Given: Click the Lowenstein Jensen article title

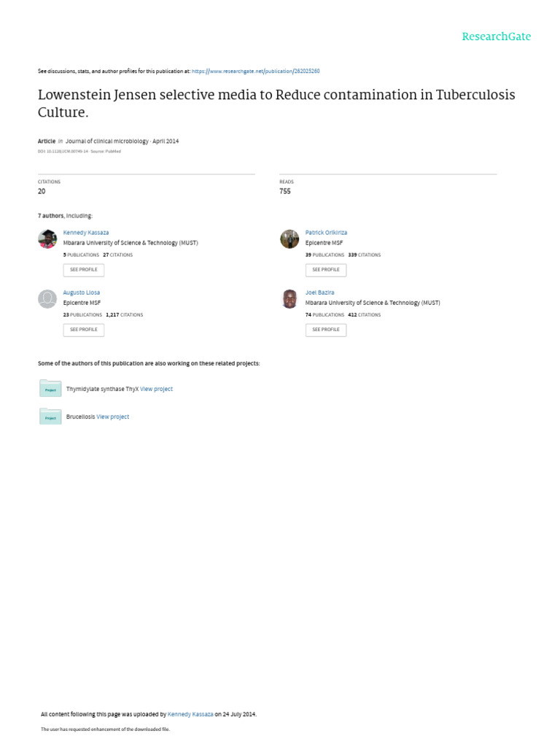Looking at the screenshot, I should click(x=276, y=104).
